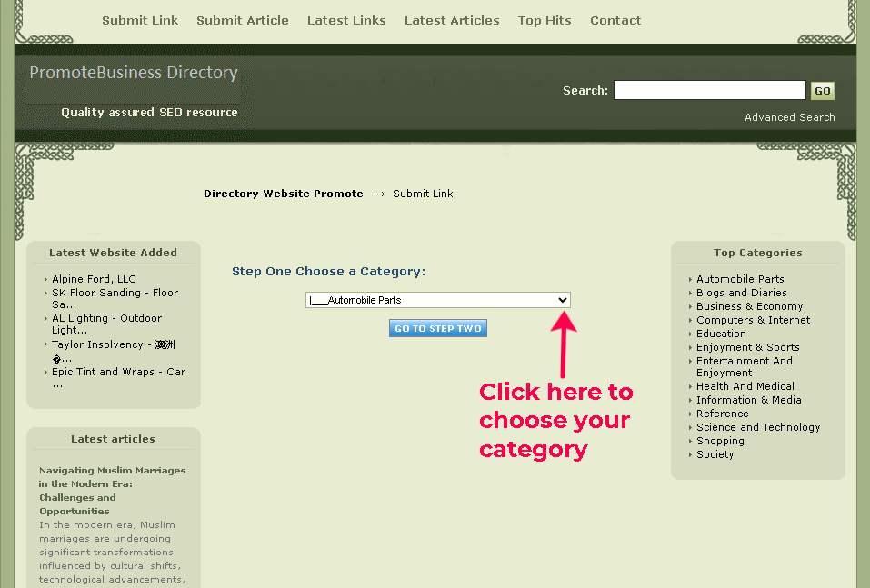Screen dimensions: 870x588
Task: Select Blogs and Diaries category
Action: 741,293
